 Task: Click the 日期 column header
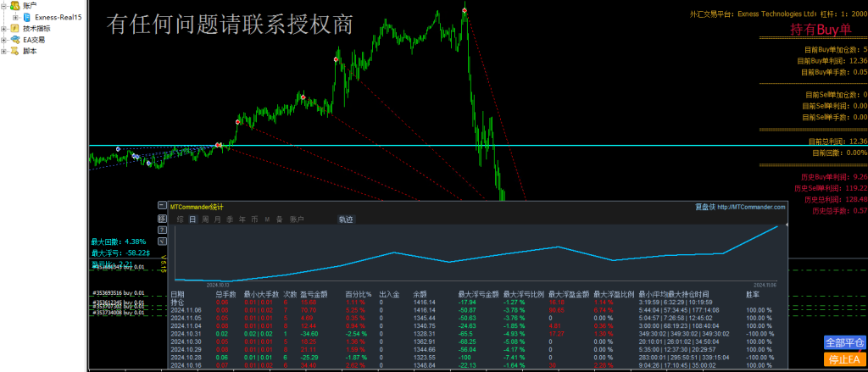click(178, 294)
